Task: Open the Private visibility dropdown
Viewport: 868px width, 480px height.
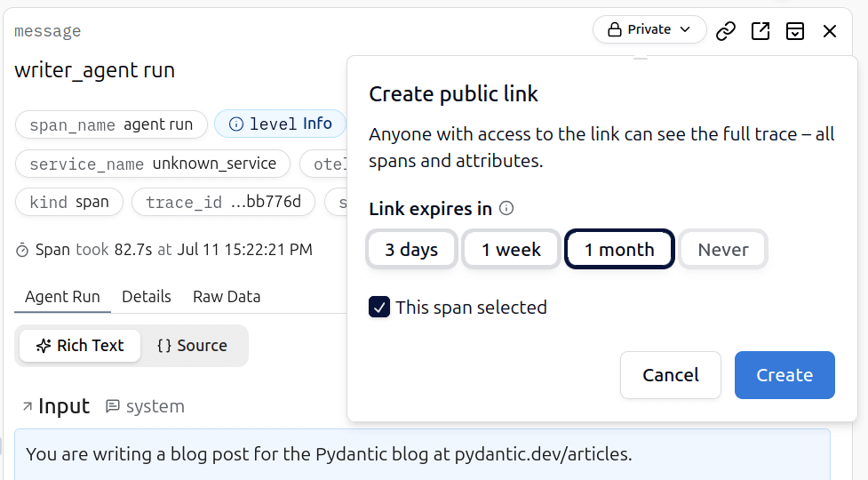Action: (649, 29)
